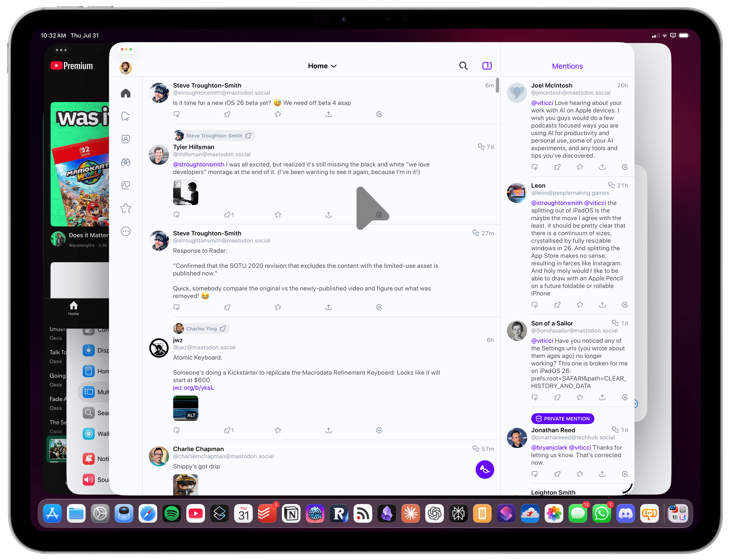Favorite Joel McIntosh's mention
This screenshot has height=560, width=731.
tap(580, 167)
